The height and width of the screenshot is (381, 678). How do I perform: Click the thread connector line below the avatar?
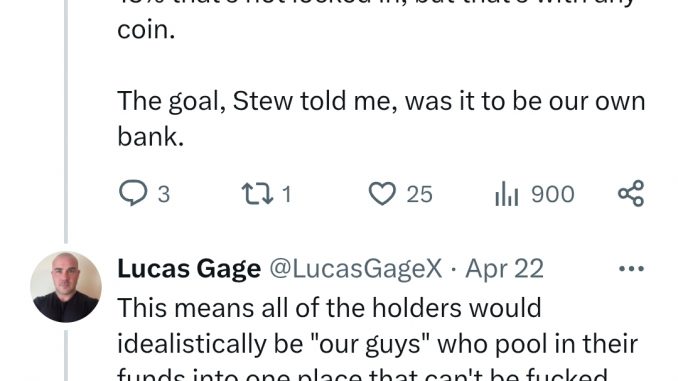[66, 356]
